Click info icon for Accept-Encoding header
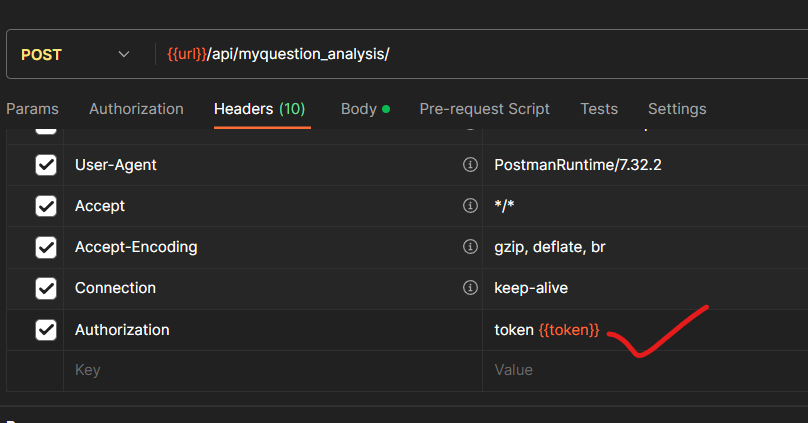The width and height of the screenshot is (808, 423). (470, 247)
